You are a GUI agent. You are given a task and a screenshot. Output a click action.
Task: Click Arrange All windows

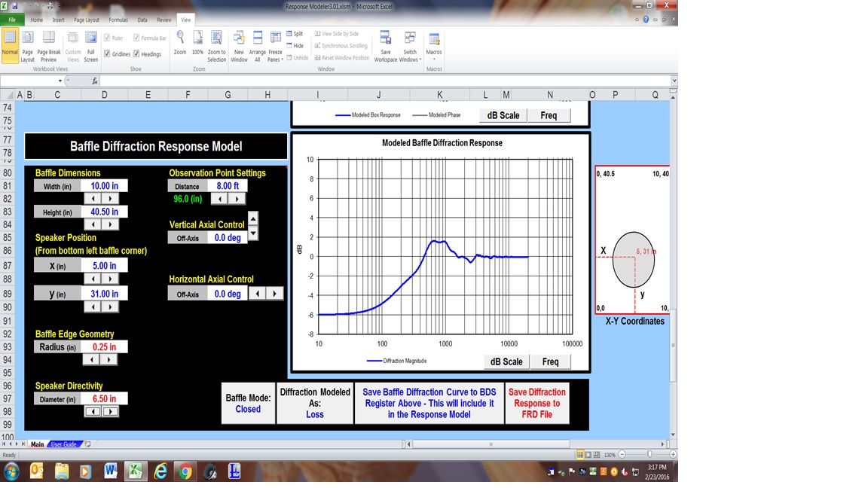[258, 46]
